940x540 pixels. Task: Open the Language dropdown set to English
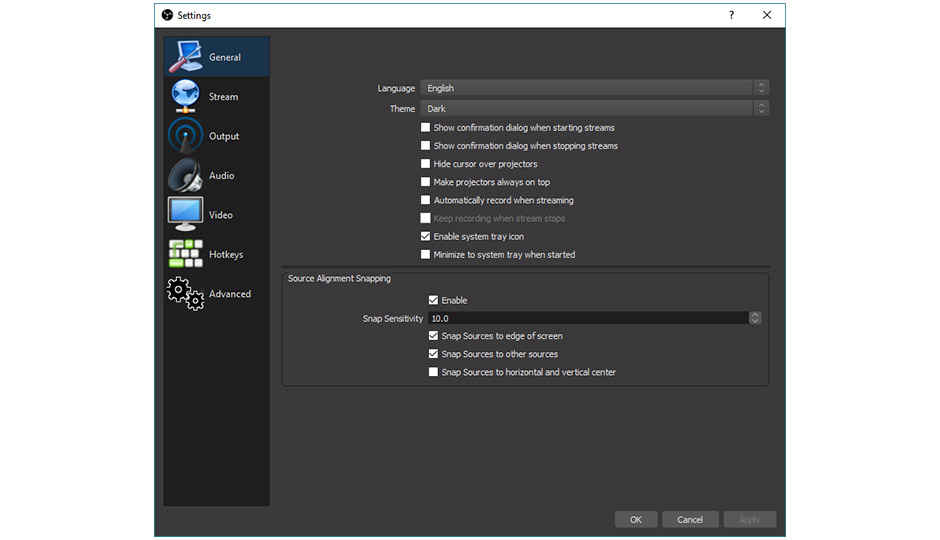(x=594, y=88)
